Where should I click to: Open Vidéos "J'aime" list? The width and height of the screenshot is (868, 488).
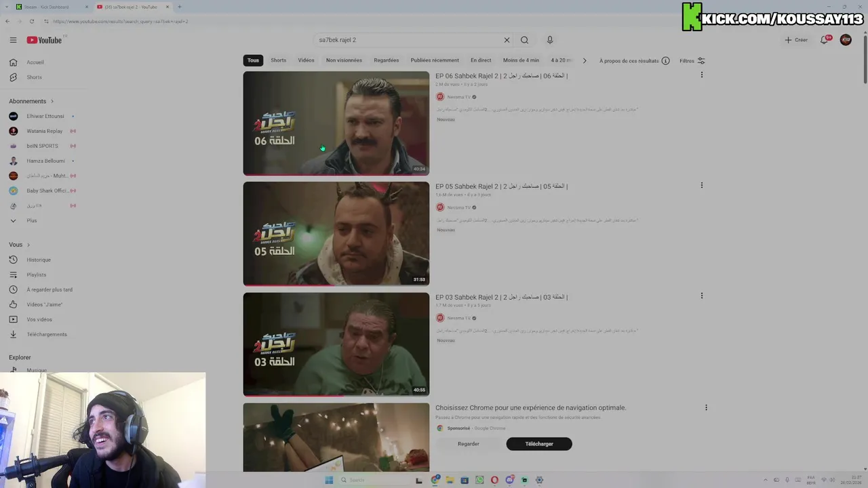(x=44, y=304)
